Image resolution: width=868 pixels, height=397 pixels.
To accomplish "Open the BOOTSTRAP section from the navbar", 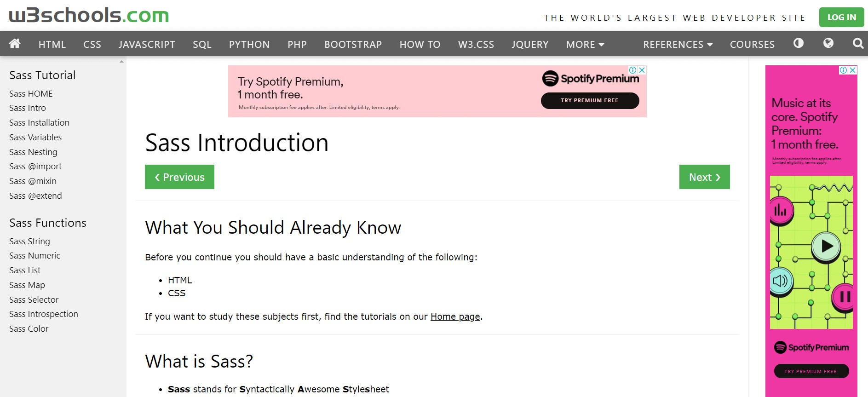I will 353,44.
